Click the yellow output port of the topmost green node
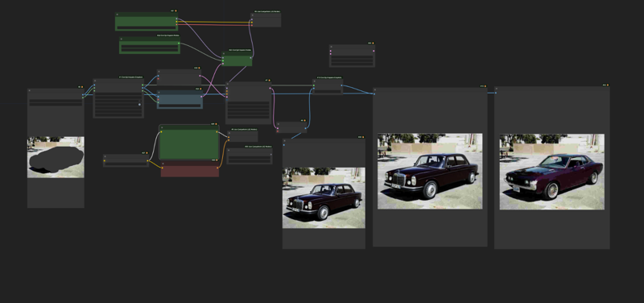The image size is (644, 303). pos(177,22)
